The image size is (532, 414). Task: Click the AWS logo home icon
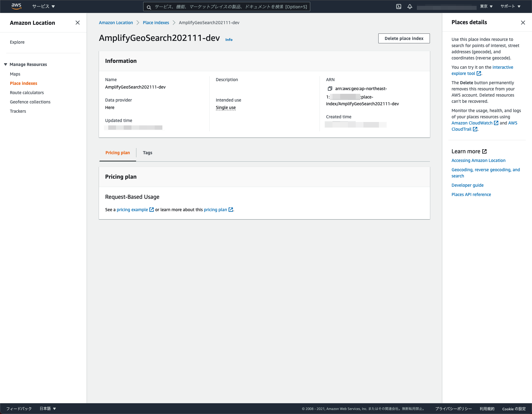[16, 6]
